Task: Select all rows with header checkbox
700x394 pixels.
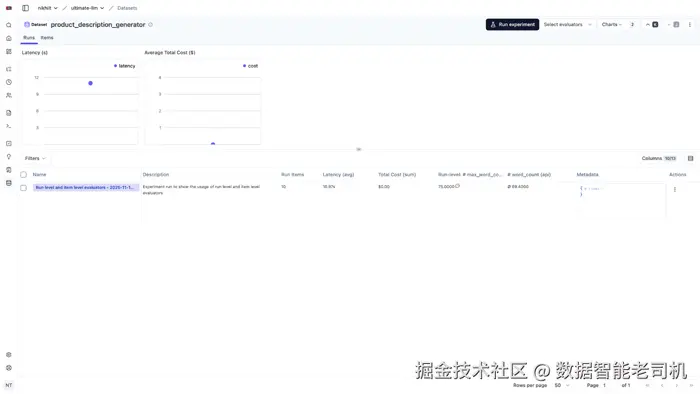Action: 24,174
